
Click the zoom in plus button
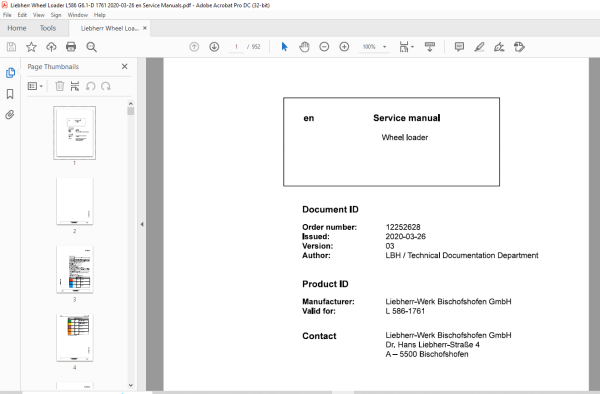(344, 47)
